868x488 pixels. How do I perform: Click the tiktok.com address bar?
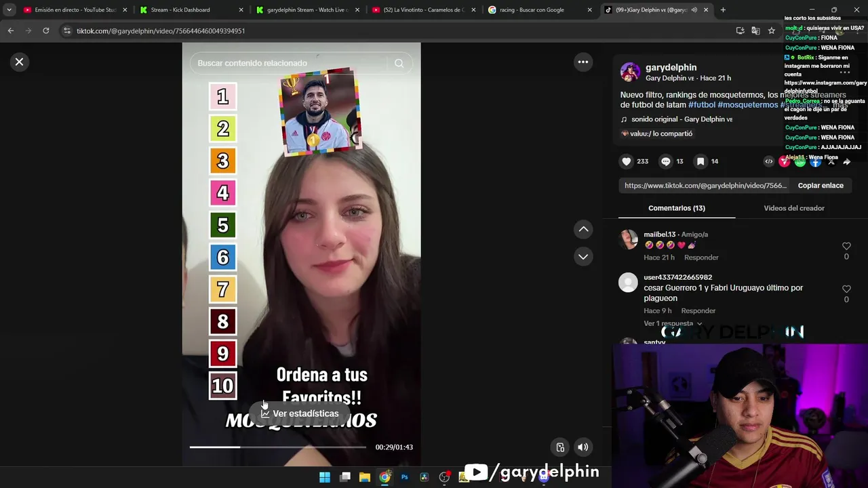400,30
